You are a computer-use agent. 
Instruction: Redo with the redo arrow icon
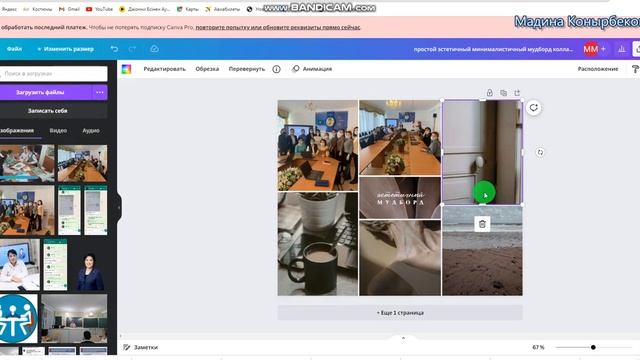point(132,49)
